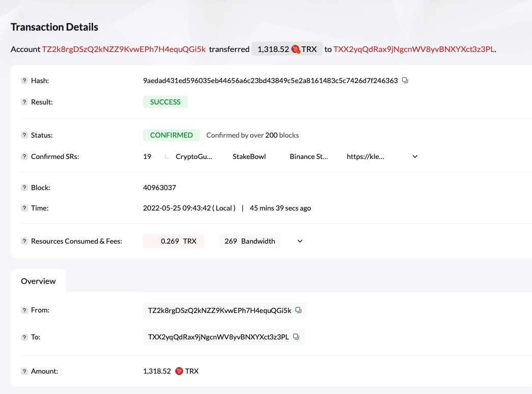
Task: Expand the Resources Consumed & Fees details
Action: coord(299,241)
